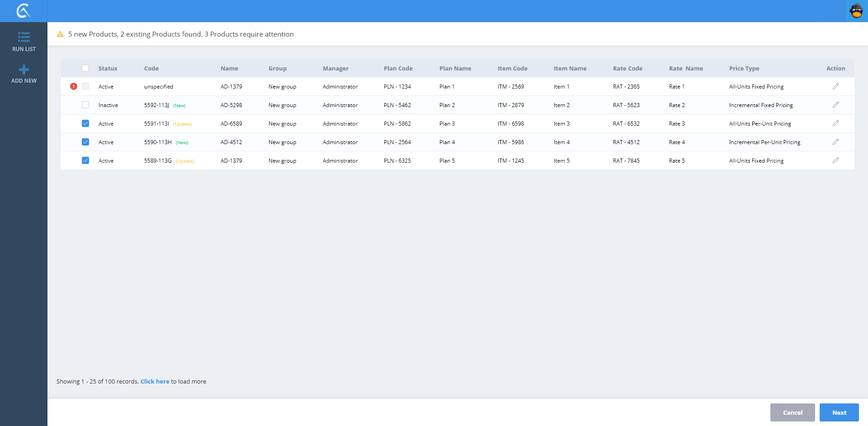
Task: Edit row with code 5591-113I
Action: [x=835, y=123]
